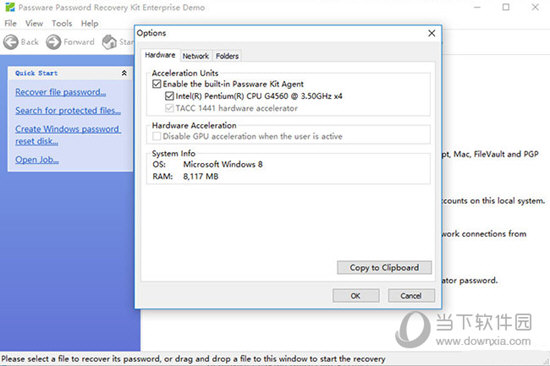
Task: Open the File menu
Action: tap(10, 24)
